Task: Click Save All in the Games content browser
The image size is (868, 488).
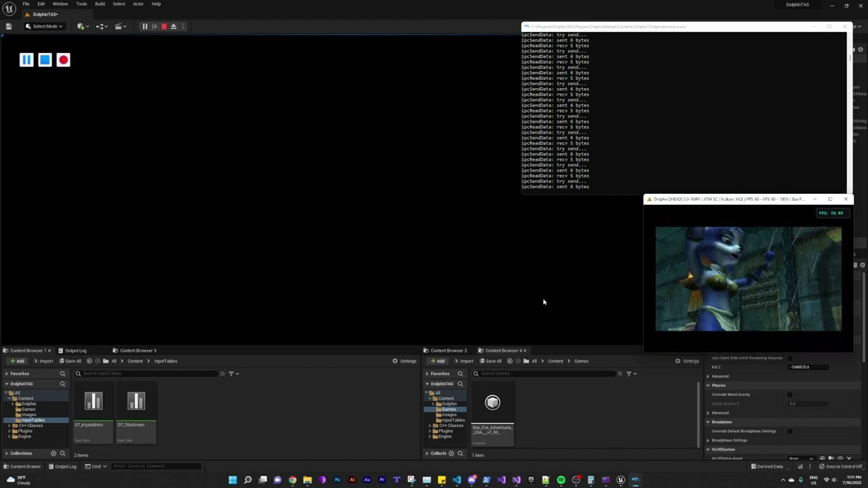Action: tap(490, 361)
